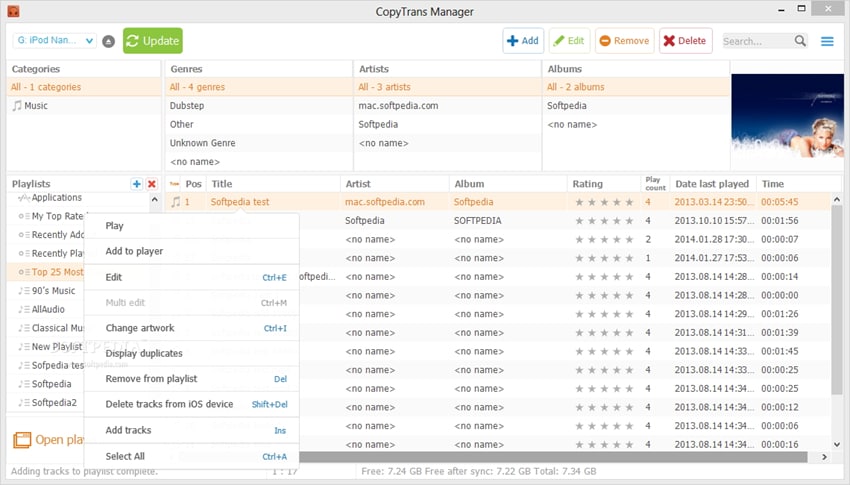
Task: Set star rating for 00:00:07 track
Action: point(604,240)
